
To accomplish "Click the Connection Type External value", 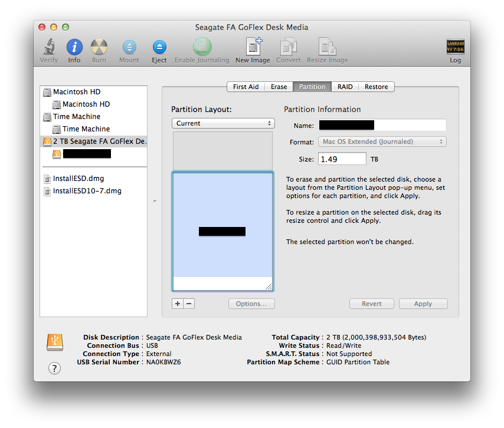I will tap(159, 354).
